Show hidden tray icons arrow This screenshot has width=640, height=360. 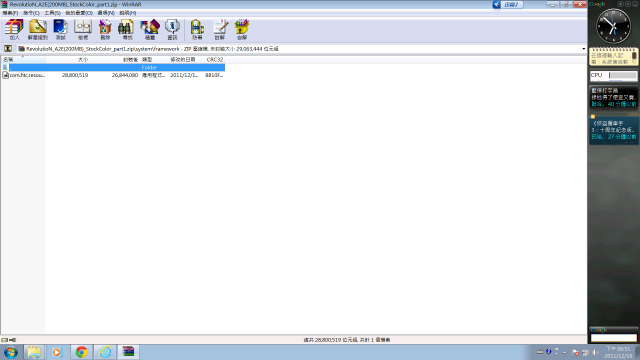(564, 352)
